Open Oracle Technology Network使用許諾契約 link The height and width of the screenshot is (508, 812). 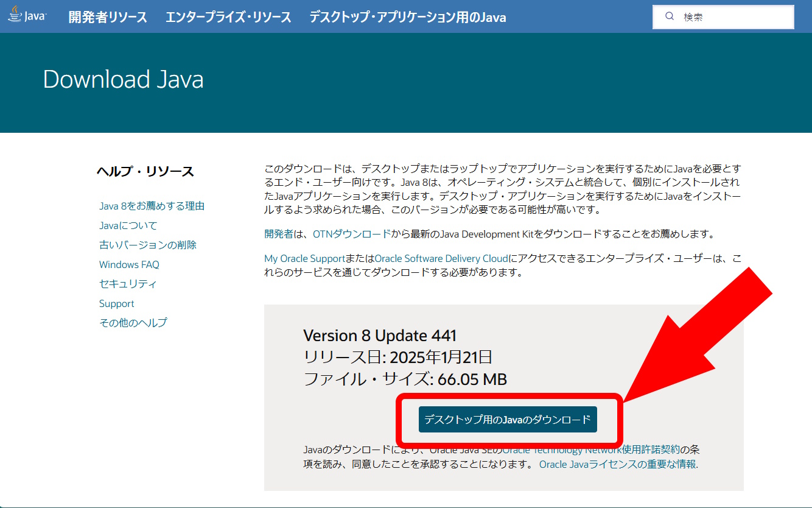point(591,450)
